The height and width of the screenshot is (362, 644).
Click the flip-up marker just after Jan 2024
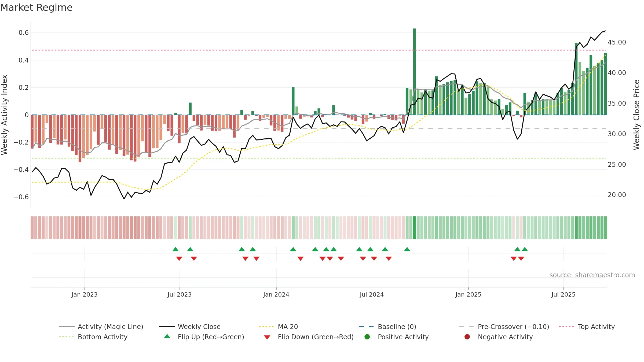[293, 249]
